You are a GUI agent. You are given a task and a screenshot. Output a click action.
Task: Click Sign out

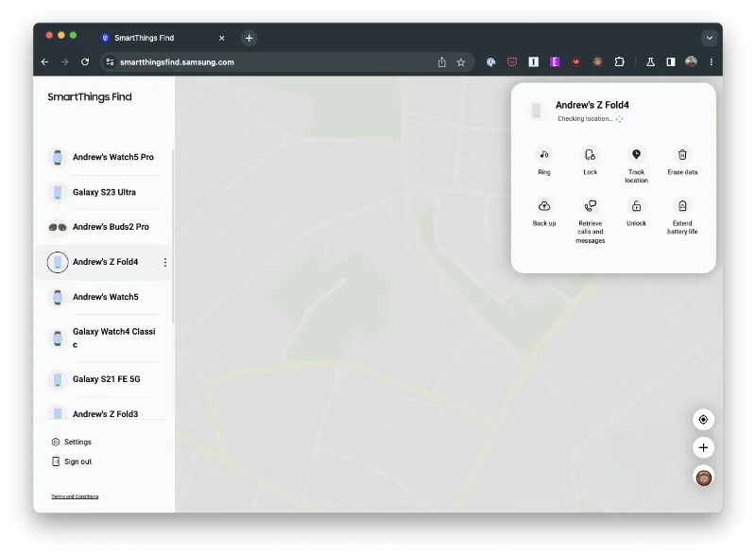coord(77,461)
